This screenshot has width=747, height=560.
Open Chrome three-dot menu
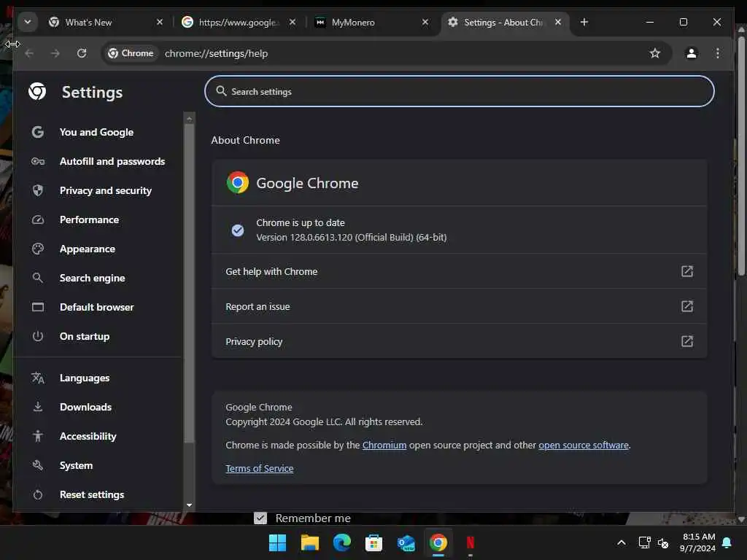(718, 53)
